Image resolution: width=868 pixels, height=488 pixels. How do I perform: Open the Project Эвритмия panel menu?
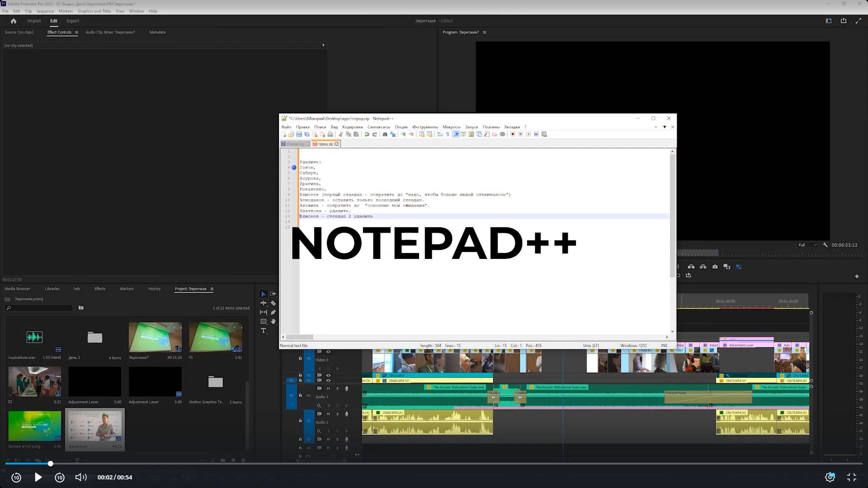212,289
